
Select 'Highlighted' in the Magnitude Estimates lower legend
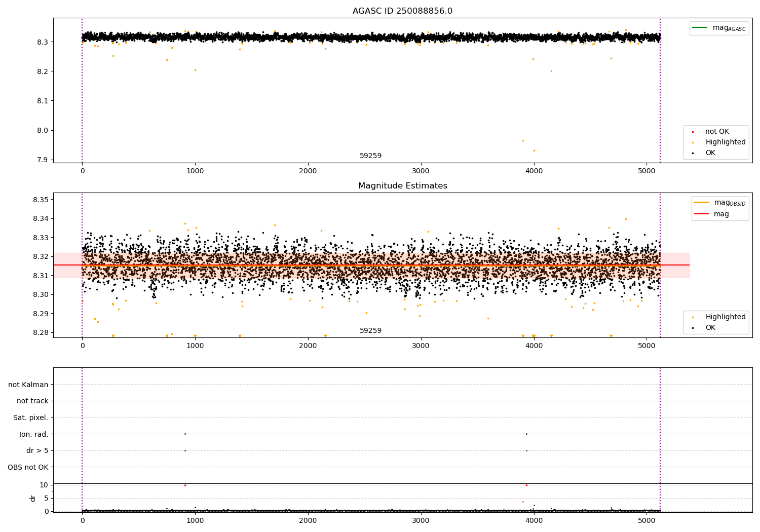tap(725, 317)
